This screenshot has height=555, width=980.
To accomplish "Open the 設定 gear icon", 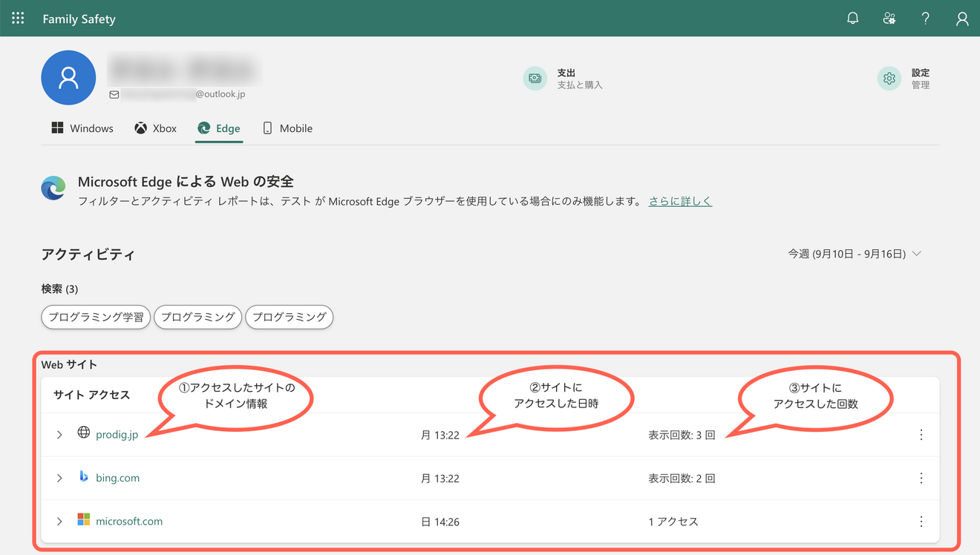I will pos(889,78).
